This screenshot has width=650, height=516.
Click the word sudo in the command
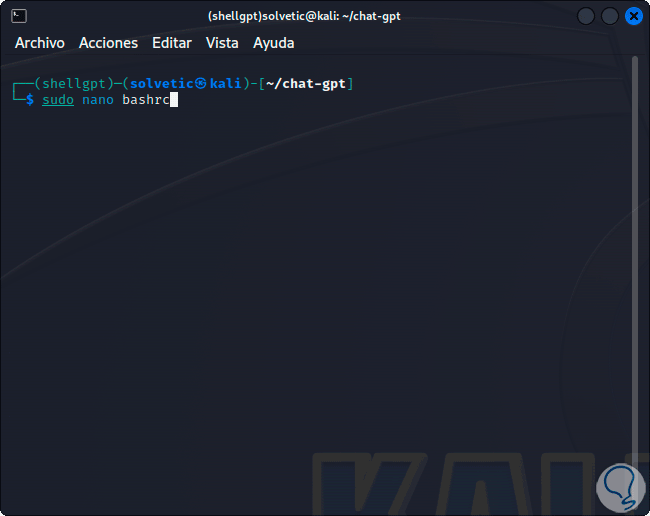58,100
